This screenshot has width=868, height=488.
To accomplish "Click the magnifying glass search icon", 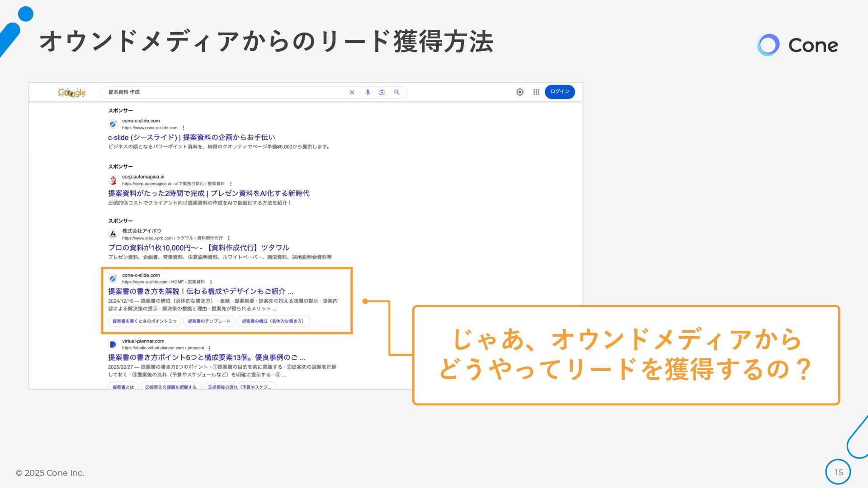I will pos(397,93).
